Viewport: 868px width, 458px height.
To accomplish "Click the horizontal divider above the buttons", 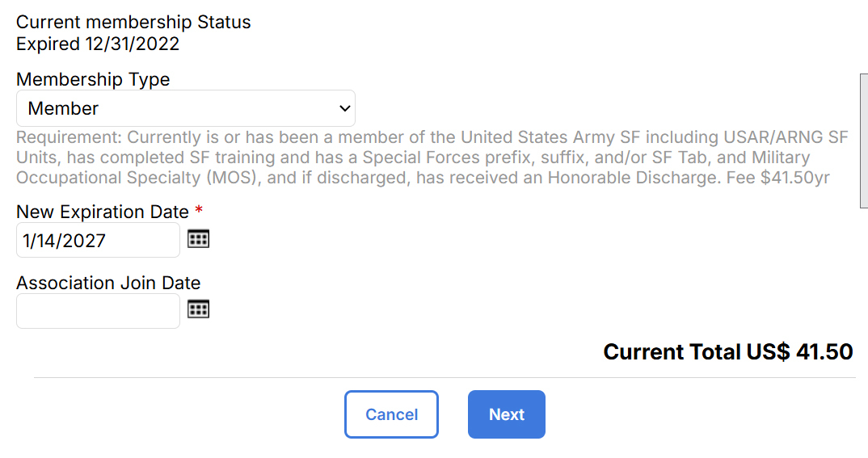I will 444,377.
